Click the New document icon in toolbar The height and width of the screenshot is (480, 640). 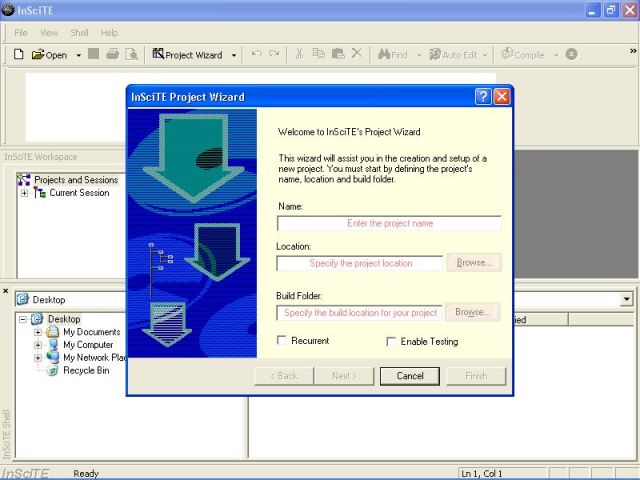coord(19,54)
